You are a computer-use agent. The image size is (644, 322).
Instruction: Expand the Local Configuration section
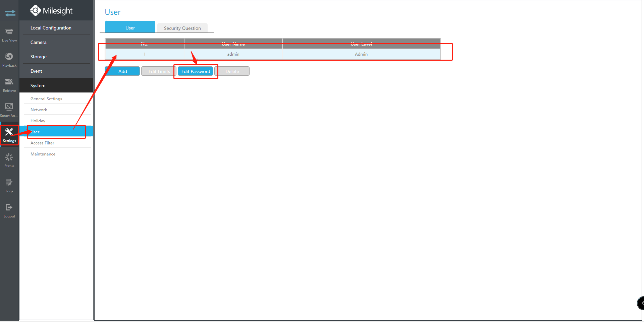[56, 28]
